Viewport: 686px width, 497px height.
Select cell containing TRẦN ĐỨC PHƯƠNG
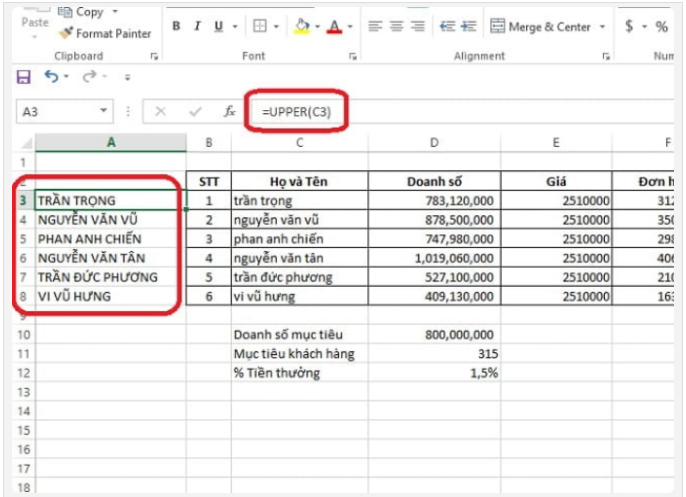111,277
